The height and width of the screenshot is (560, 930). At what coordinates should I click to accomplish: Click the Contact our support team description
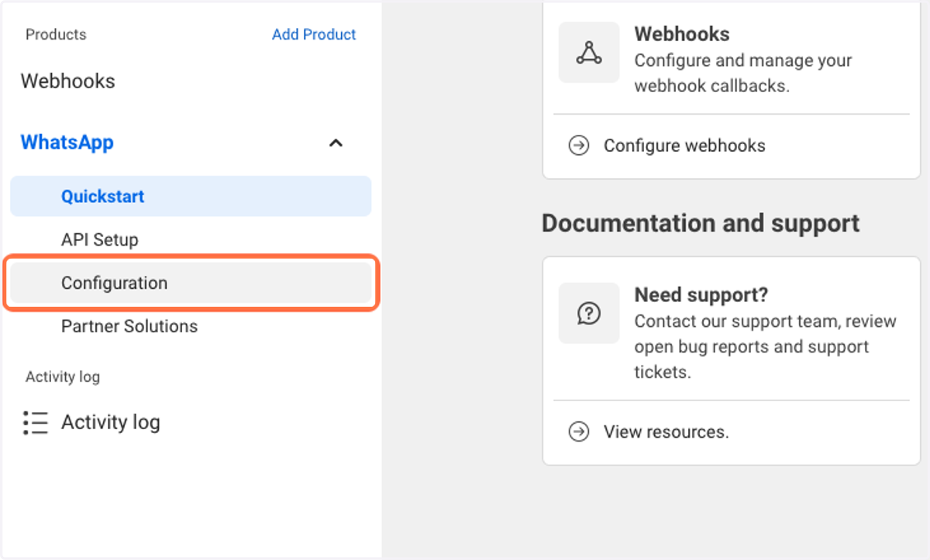click(x=766, y=346)
